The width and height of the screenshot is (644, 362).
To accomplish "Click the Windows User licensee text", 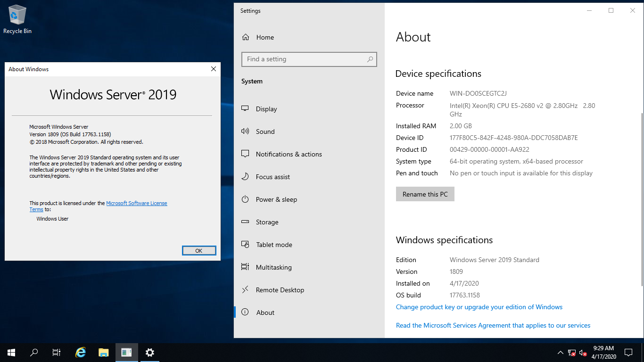I will pos(52,219).
